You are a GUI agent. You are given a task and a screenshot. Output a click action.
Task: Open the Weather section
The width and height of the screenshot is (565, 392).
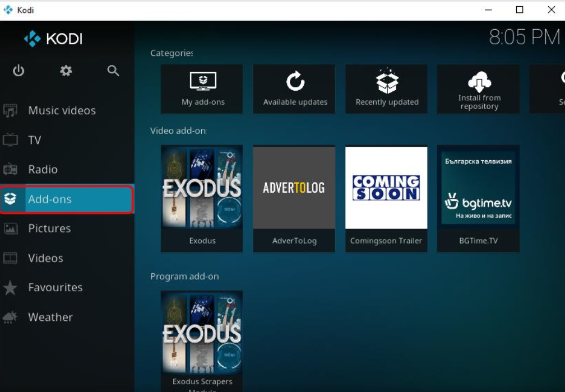[50, 317]
